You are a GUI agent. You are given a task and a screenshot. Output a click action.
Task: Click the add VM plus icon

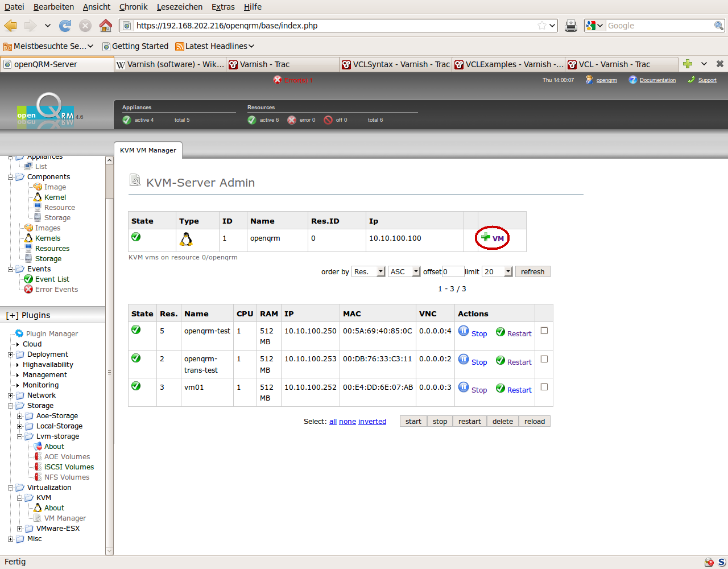pyautogui.click(x=486, y=237)
